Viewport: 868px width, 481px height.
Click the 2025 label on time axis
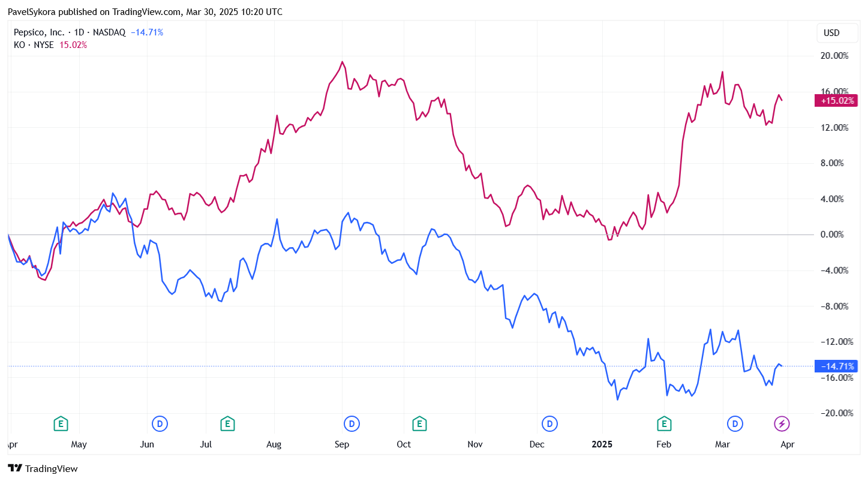click(x=602, y=444)
